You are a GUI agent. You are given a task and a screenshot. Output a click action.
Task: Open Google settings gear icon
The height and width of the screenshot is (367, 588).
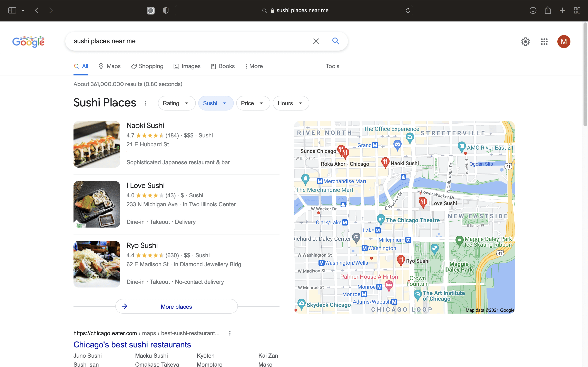525,42
